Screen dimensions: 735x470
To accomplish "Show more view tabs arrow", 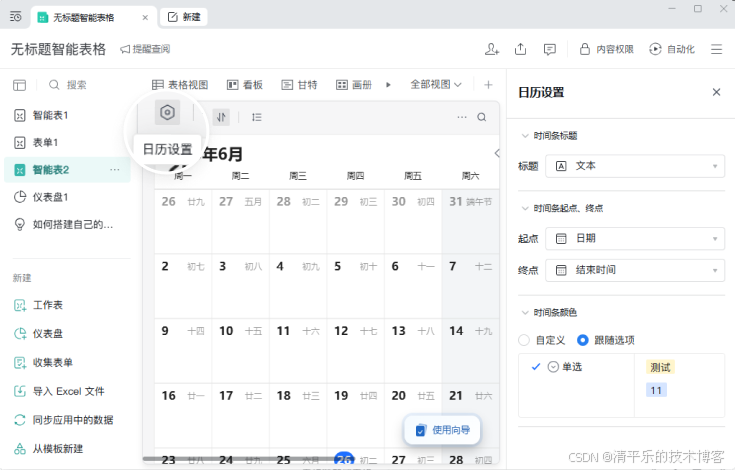I will pyautogui.click(x=388, y=85).
